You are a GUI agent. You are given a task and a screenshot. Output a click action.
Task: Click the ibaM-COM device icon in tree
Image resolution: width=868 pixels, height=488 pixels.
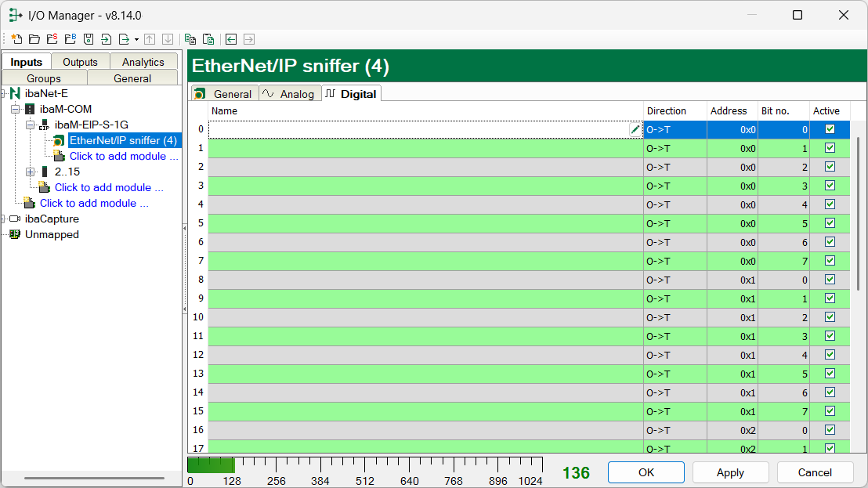[30, 109]
